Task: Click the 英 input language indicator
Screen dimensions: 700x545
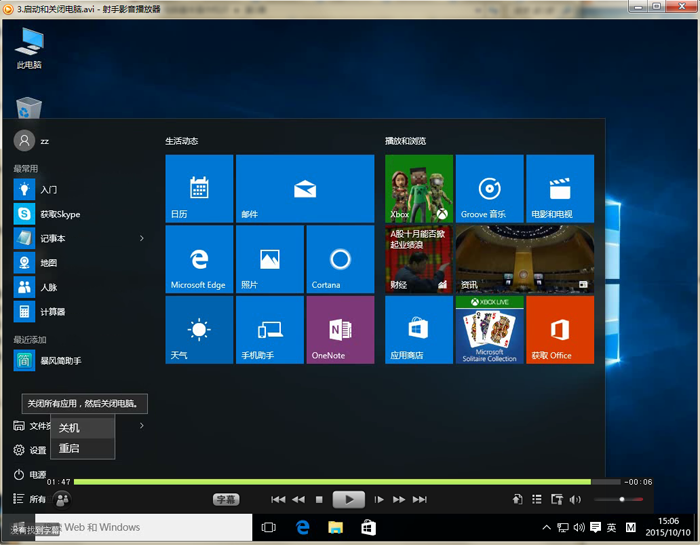Action: (x=611, y=528)
